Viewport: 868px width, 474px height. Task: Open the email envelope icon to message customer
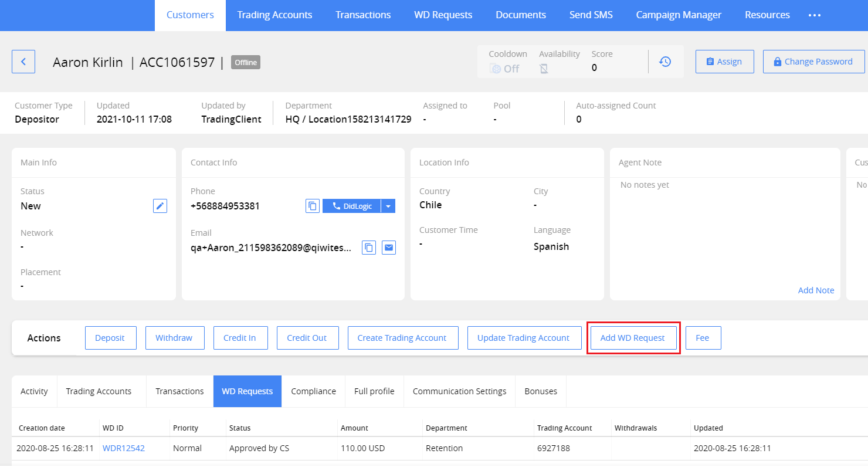(x=388, y=247)
